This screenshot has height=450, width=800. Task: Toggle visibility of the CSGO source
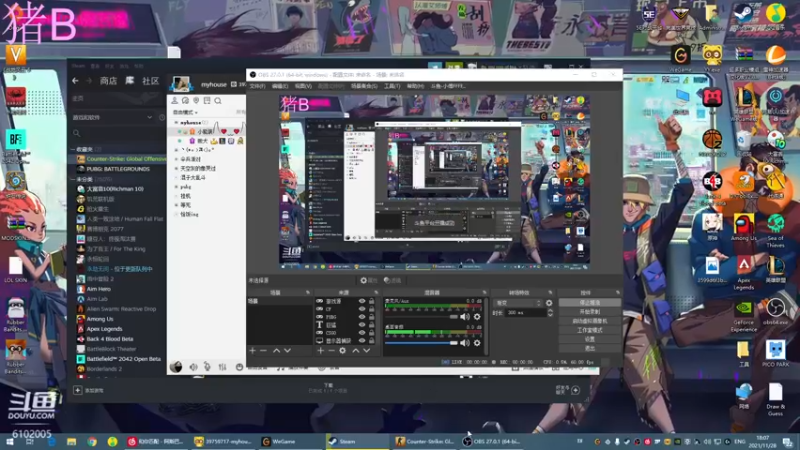point(362,333)
